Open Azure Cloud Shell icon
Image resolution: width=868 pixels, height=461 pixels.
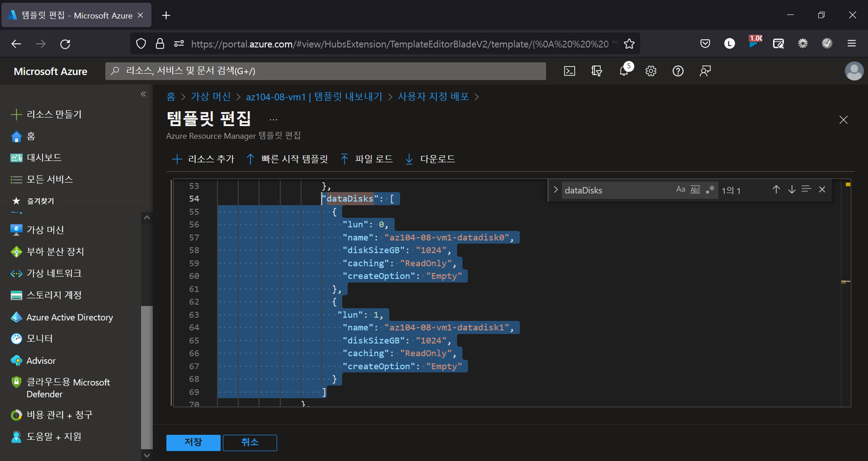[x=569, y=71]
